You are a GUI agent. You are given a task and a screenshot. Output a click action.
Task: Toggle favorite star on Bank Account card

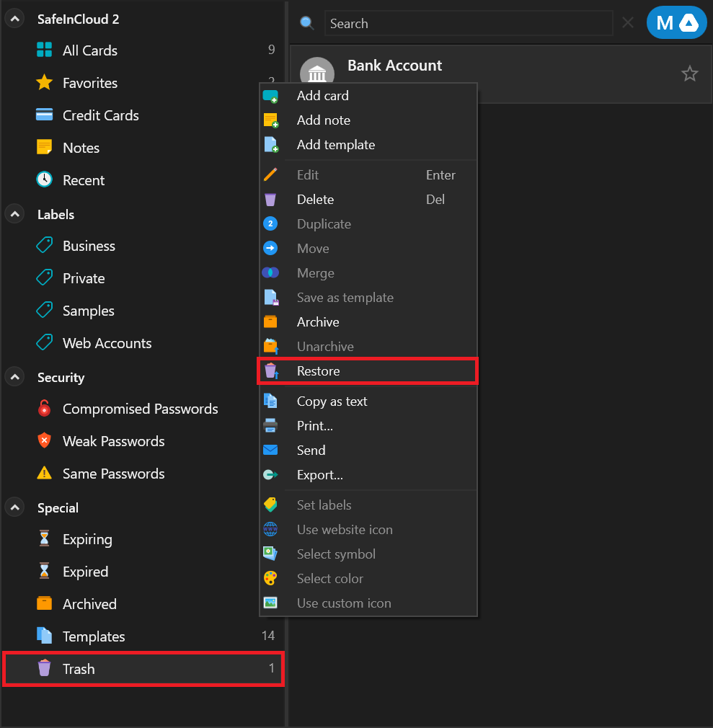(689, 74)
